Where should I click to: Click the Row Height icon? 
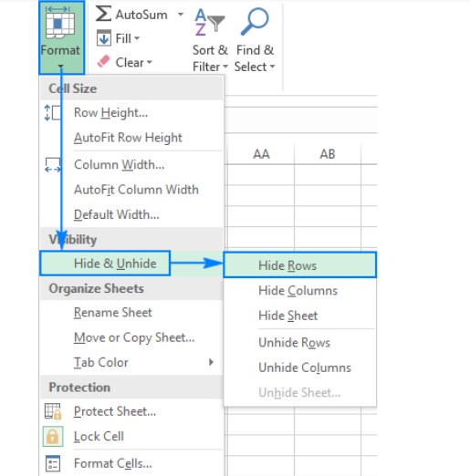click(52, 113)
